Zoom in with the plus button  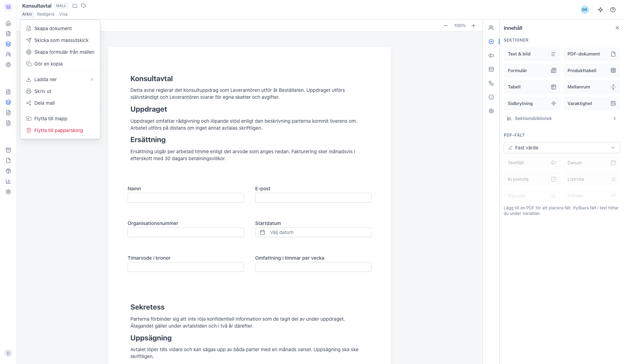click(474, 26)
